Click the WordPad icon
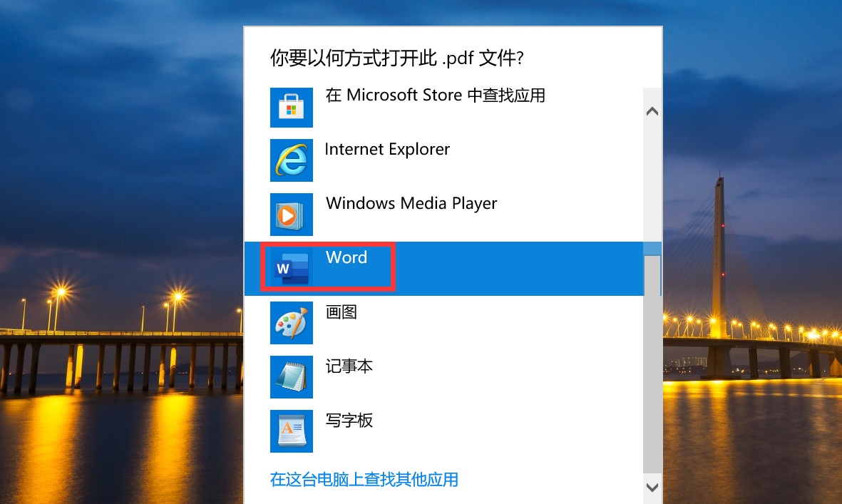 291,431
